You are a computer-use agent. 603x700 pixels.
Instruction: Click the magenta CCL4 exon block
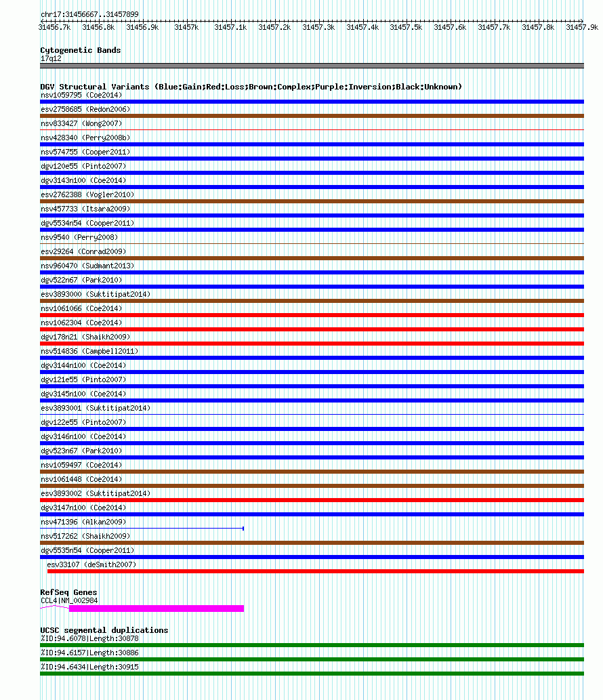(157, 609)
